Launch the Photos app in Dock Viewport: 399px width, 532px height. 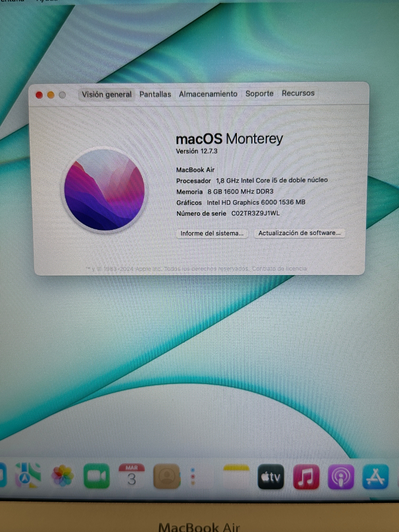point(63,476)
